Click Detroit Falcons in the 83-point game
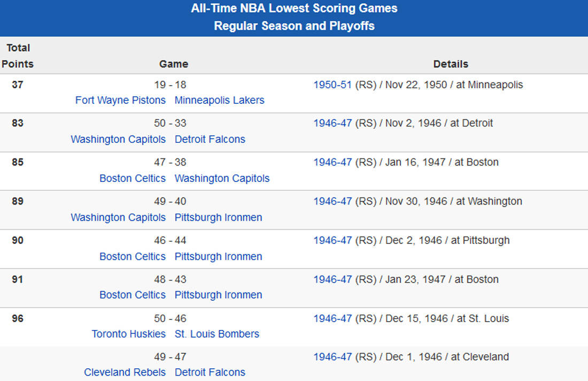The height and width of the screenshot is (381, 588). click(x=210, y=139)
